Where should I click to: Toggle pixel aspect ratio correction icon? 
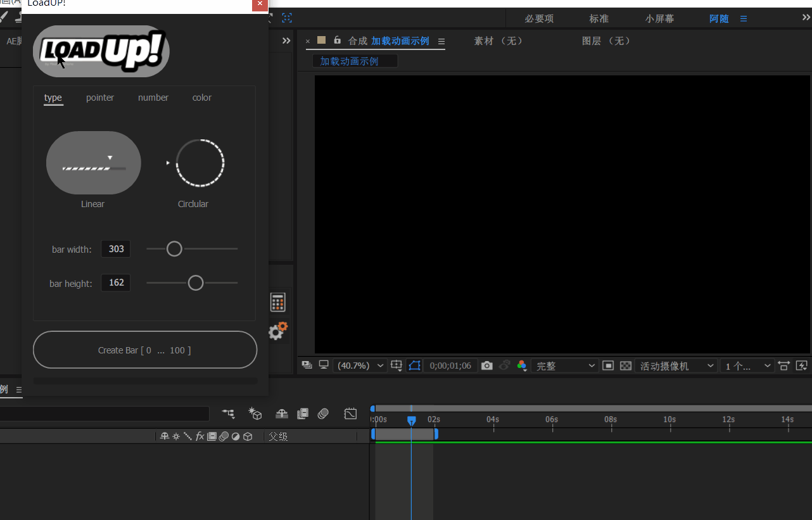click(x=784, y=365)
